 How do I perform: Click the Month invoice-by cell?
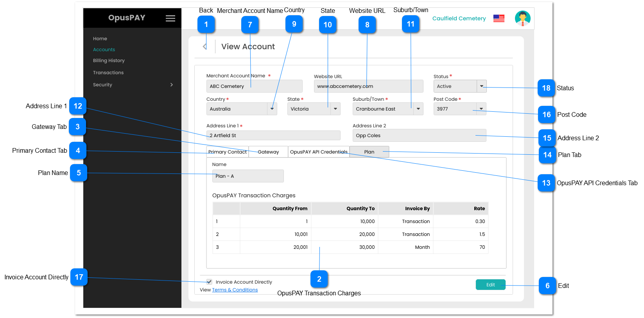click(406, 247)
